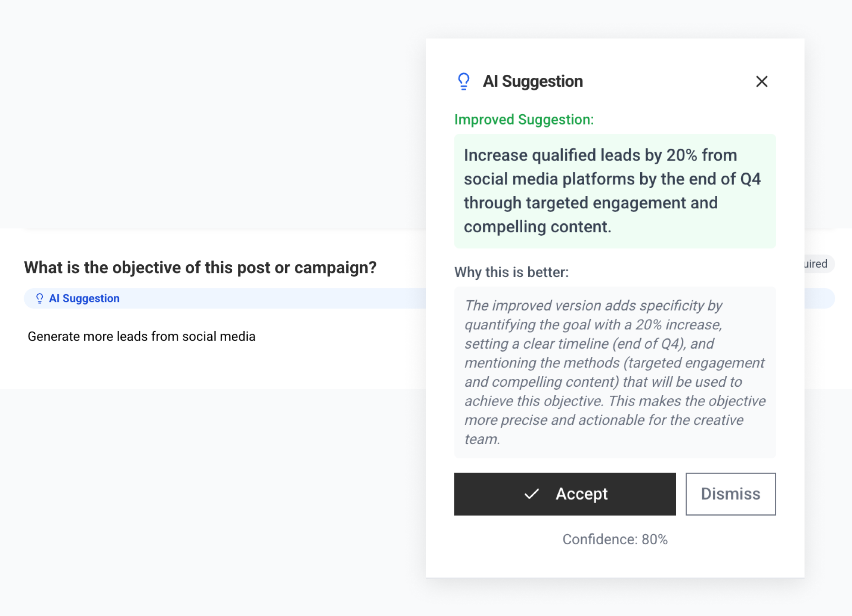Click the 'AI Suggestion' panel title text
This screenshot has width=852, height=616.
532,81
